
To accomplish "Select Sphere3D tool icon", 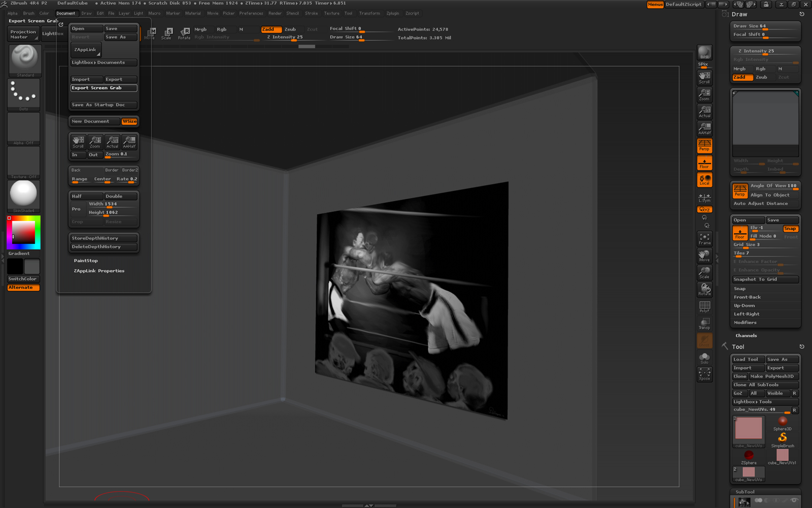I will click(x=783, y=423).
